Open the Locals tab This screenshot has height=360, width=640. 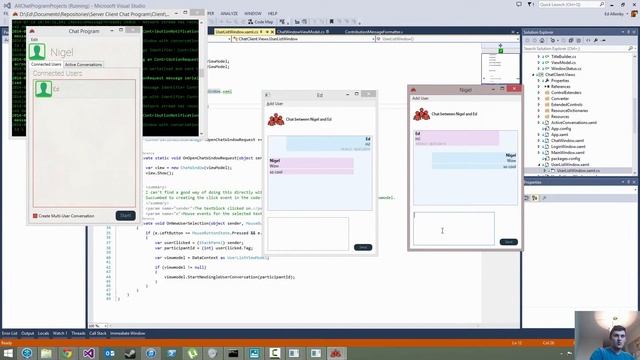pos(43,333)
